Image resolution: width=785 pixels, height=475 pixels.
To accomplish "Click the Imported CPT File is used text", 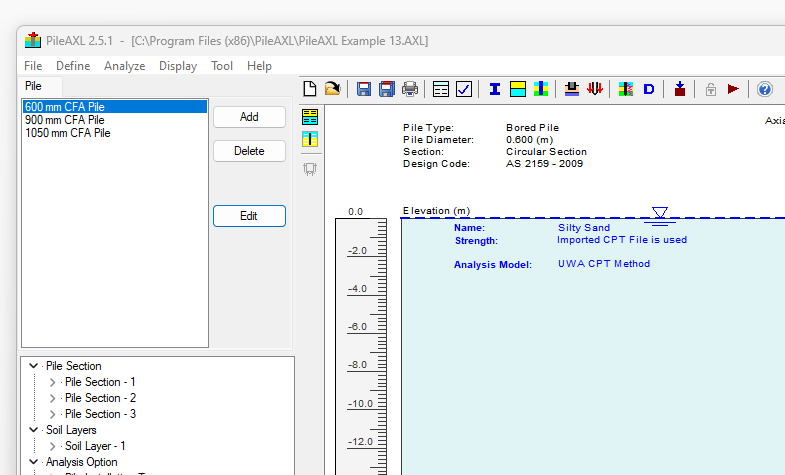I will tap(622, 240).
